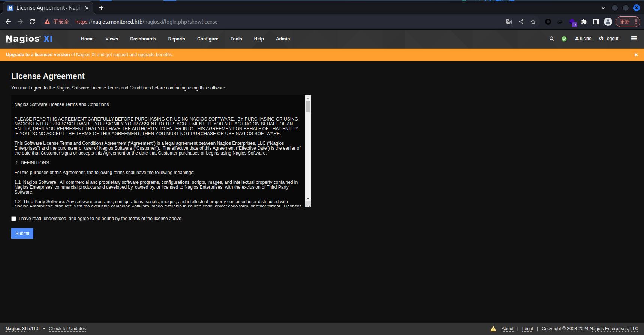Open the Nagios Enterprises, LLC link
This screenshot has width=644, height=335.
[614, 329]
